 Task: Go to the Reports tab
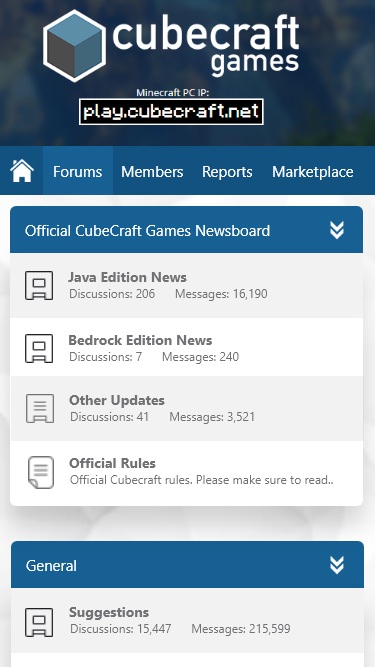227,171
